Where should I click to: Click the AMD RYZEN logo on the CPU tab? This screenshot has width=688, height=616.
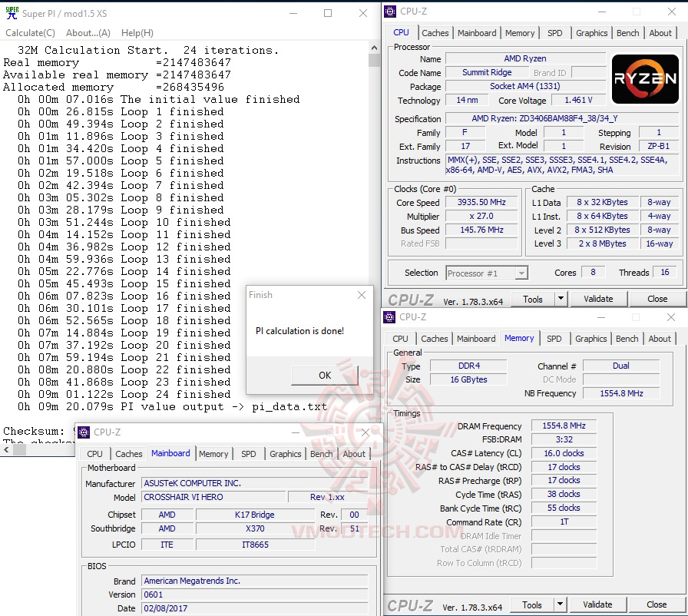(645, 79)
